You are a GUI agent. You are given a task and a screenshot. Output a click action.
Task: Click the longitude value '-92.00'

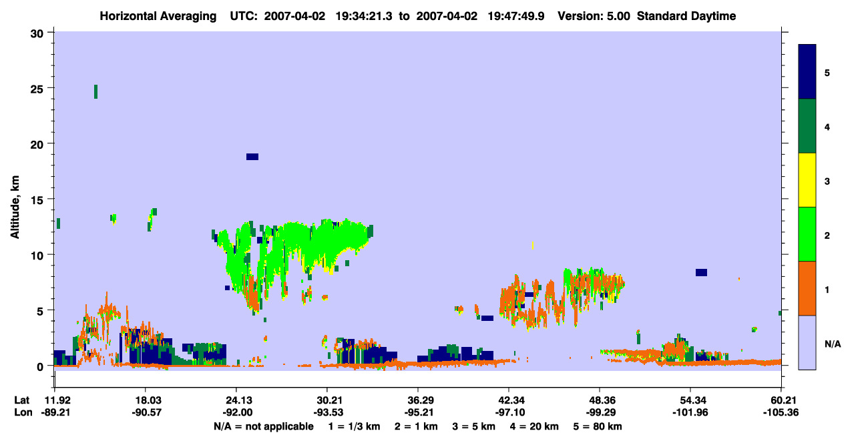pyautogui.click(x=236, y=412)
